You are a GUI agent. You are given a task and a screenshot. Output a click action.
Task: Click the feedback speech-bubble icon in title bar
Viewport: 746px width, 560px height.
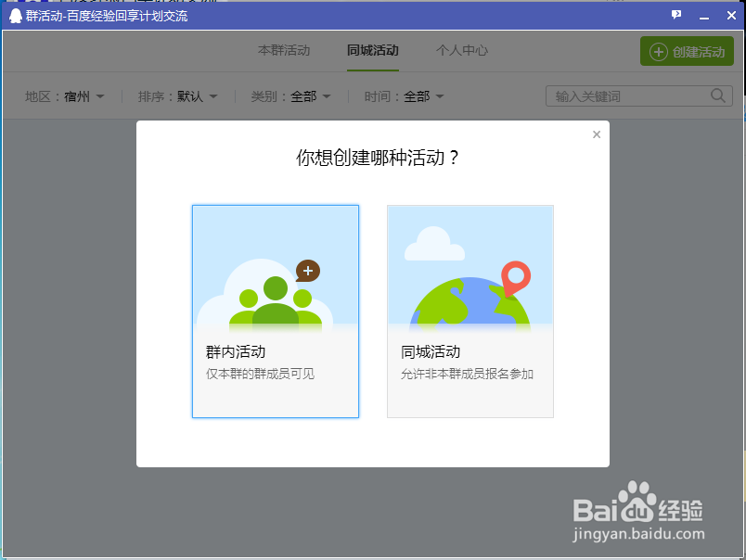(676, 14)
